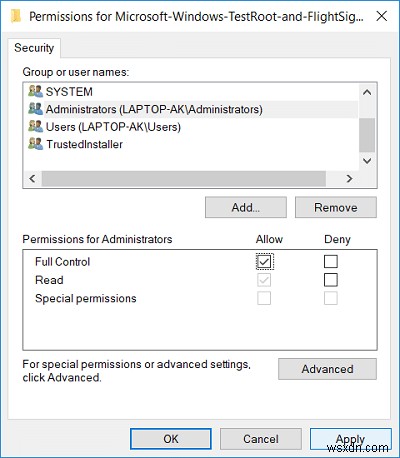The height and width of the screenshot is (458, 400).
Task: Uncheck Allow for Full Control
Action: 265,262
